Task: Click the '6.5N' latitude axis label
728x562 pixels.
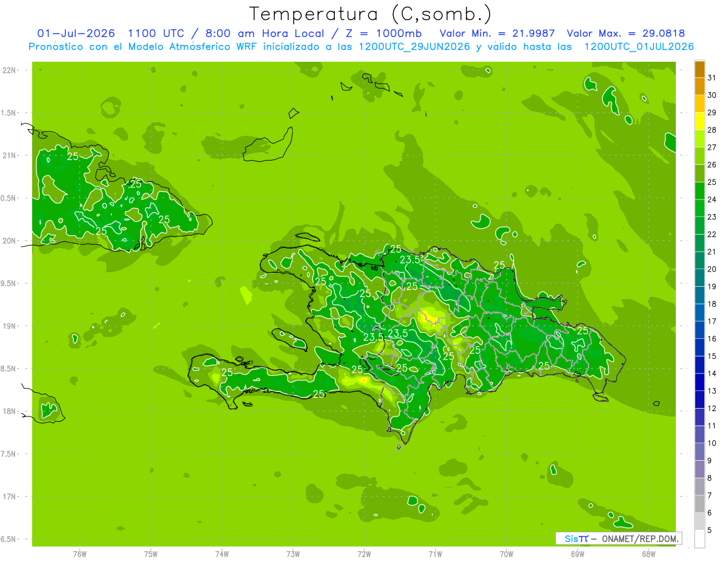Action: pos(8,539)
